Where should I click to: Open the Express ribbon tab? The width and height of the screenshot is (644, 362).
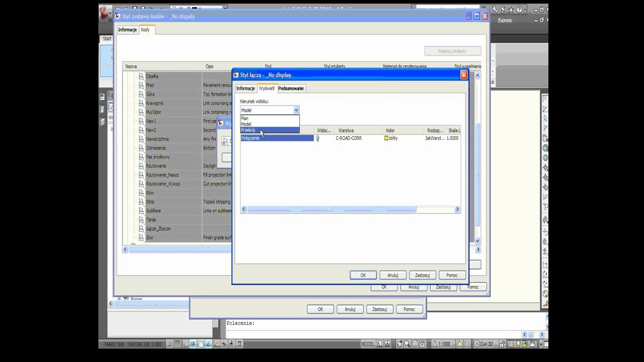click(x=505, y=21)
